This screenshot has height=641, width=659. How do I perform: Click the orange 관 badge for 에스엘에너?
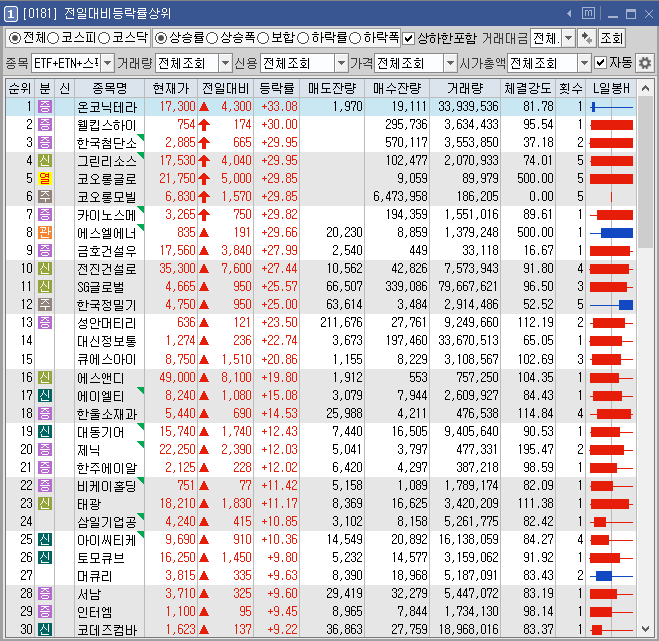45,232
